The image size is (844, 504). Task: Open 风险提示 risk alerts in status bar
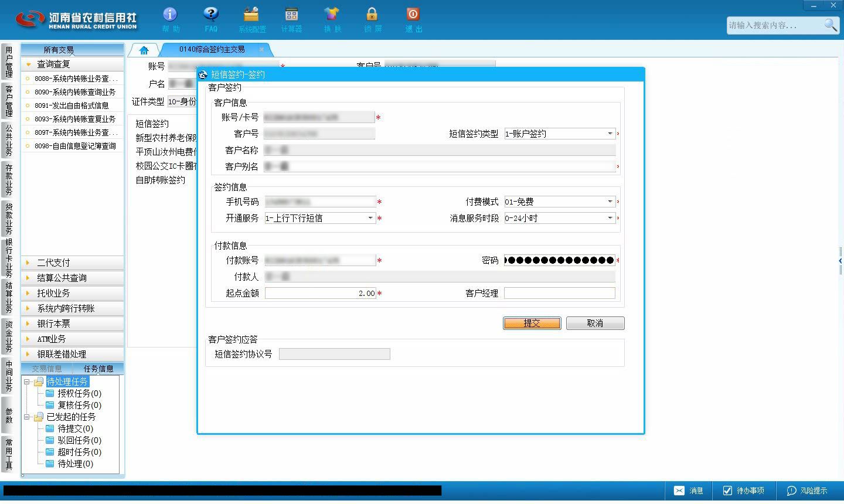[807, 491]
